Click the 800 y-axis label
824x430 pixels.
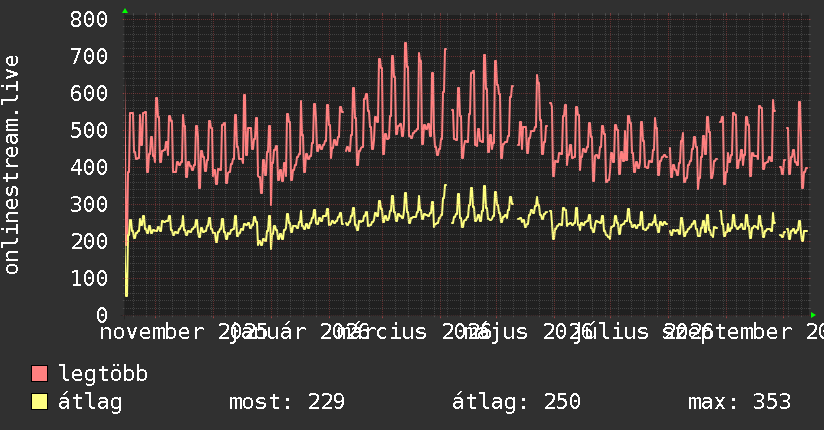point(89,19)
